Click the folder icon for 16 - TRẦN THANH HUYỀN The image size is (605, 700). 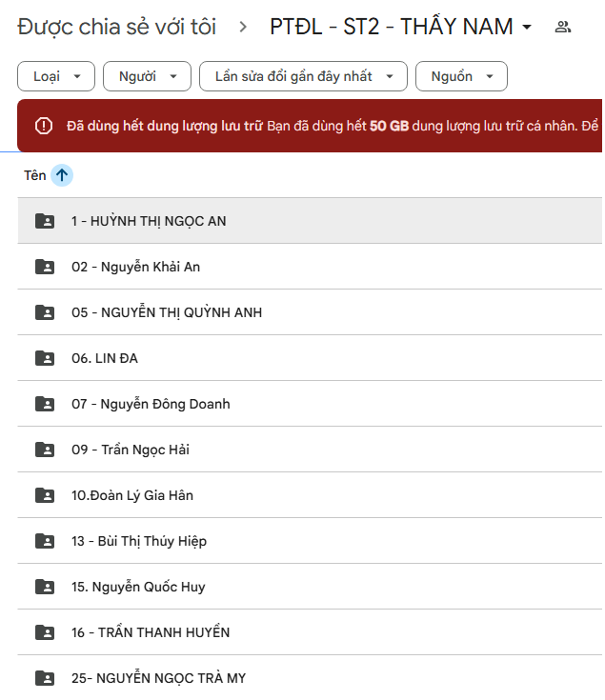point(45,632)
